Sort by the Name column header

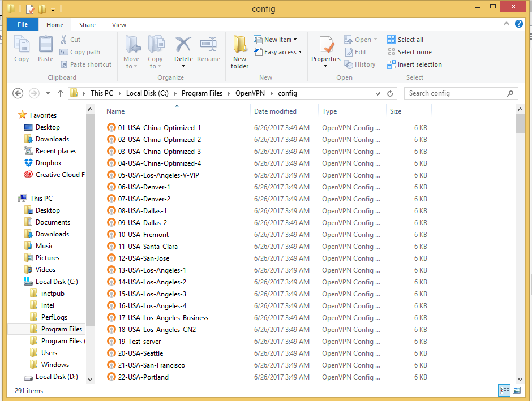115,111
